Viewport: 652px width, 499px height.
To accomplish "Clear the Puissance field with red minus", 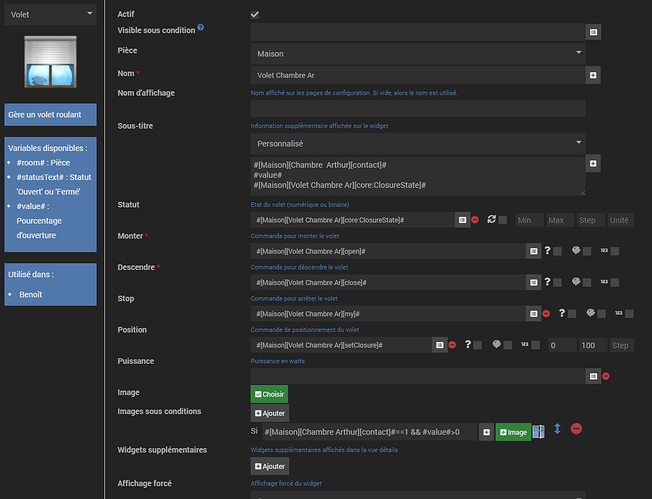I will (606, 376).
